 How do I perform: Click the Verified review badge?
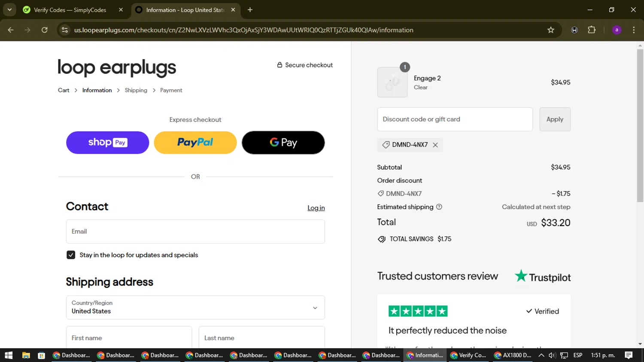[x=543, y=311]
